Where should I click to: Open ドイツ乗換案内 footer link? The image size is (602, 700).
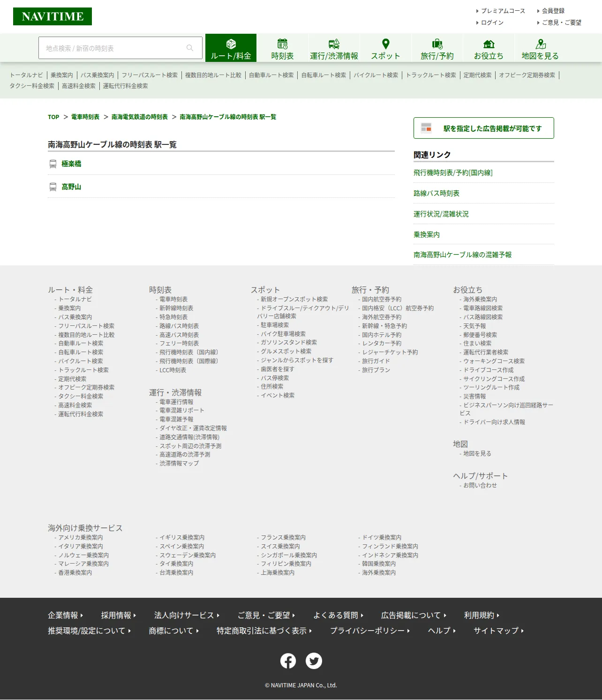click(x=382, y=538)
